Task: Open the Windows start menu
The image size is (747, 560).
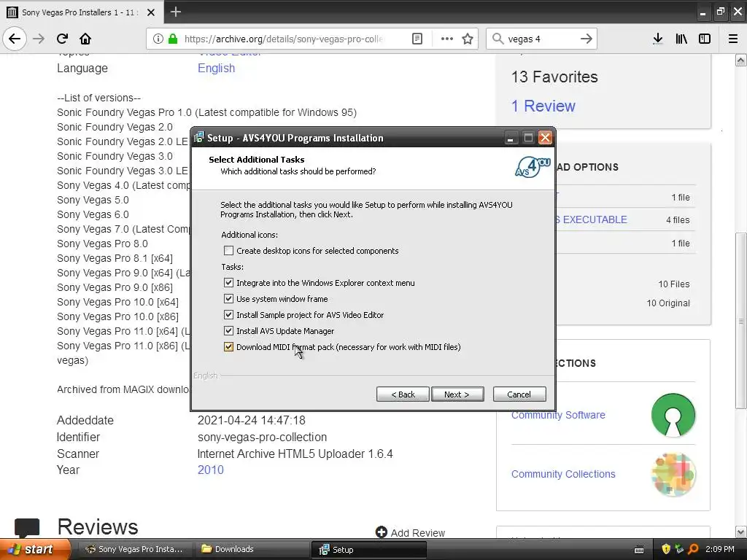Action: [35, 550]
